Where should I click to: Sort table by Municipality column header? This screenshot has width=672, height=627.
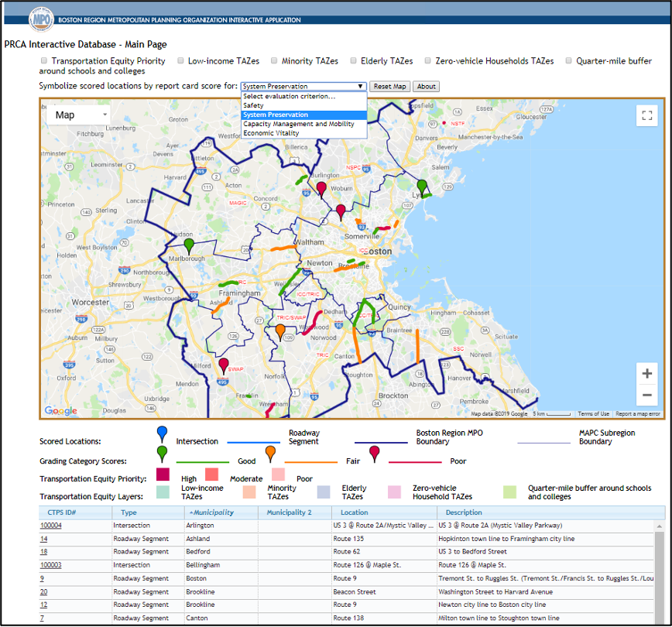click(x=211, y=512)
